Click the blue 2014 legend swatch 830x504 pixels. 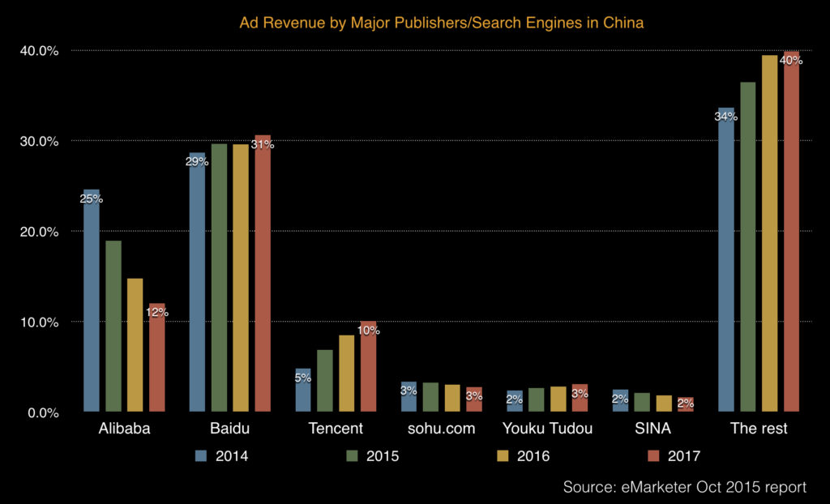pyautogui.click(x=202, y=456)
